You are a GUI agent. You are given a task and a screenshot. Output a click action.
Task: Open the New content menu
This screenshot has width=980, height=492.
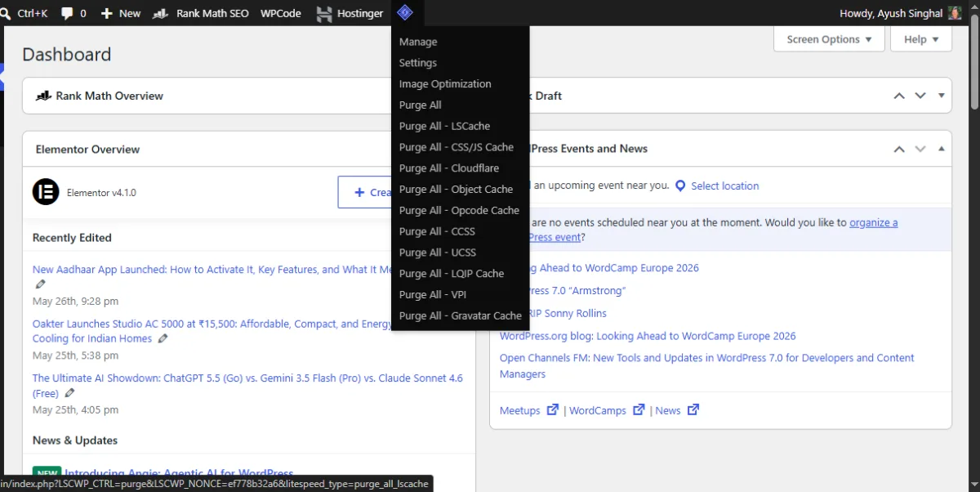point(120,13)
